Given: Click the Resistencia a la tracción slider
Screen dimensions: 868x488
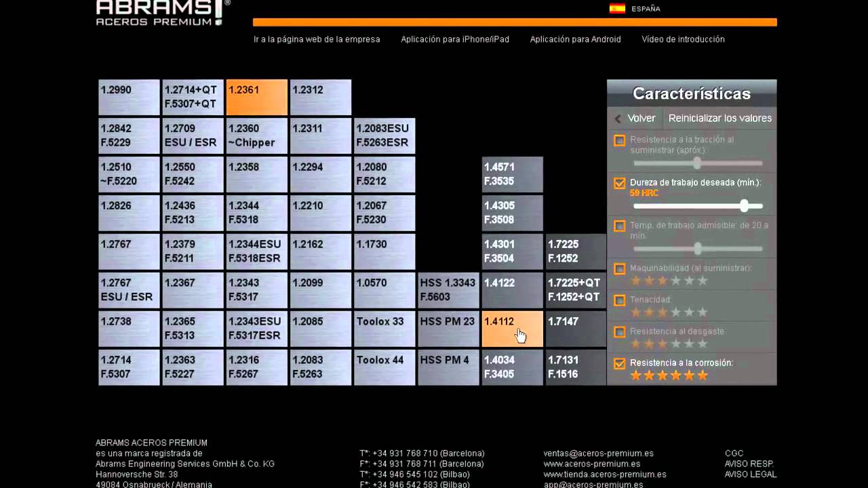Looking at the screenshot, I should click(x=697, y=163).
